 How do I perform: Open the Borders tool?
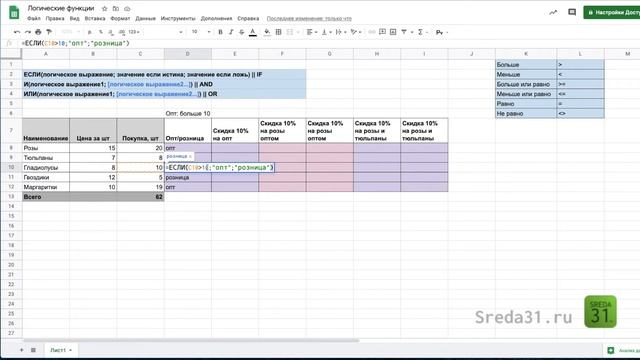tap(278, 32)
